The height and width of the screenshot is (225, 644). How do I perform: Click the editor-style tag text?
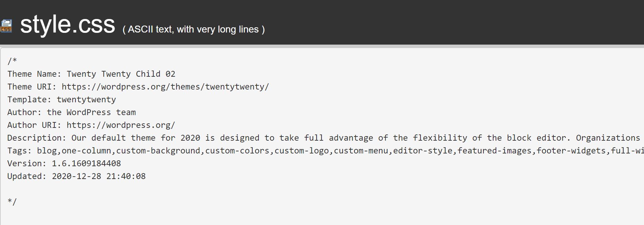pos(423,151)
